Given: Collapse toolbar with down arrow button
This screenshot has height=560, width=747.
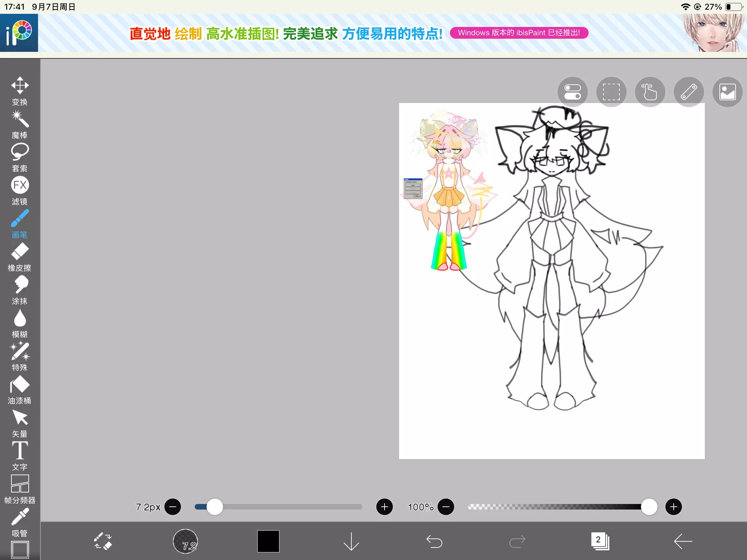Looking at the screenshot, I should [x=351, y=541].
